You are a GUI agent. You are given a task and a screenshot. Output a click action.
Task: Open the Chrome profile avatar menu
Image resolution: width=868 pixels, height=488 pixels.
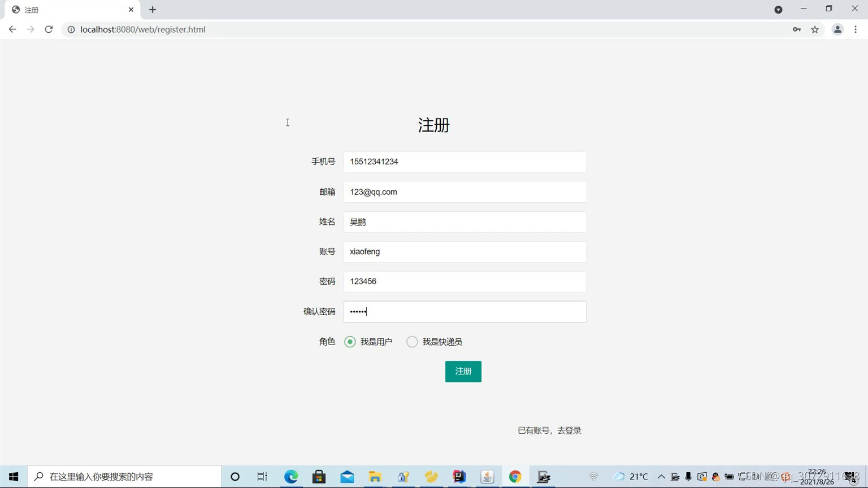(x=837, y=29)
